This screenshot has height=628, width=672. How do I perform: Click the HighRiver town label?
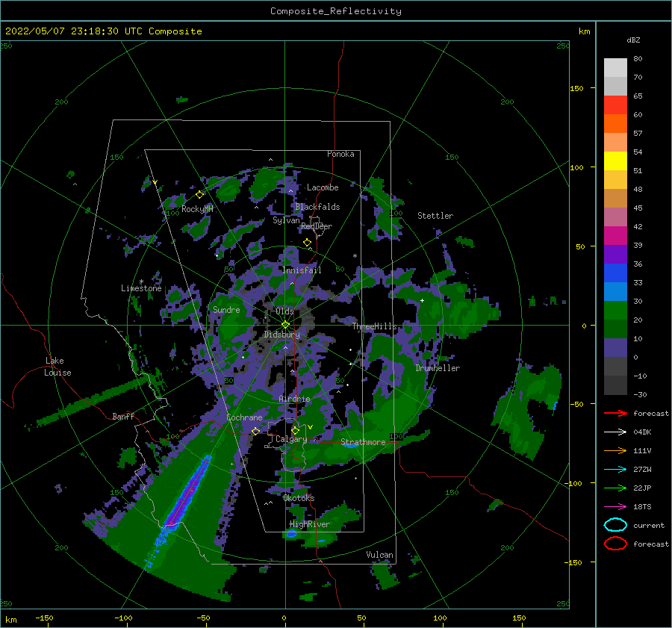(310, 524)
